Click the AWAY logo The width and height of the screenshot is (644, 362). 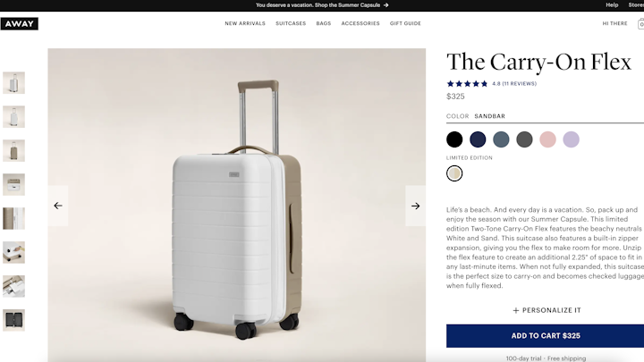[20, 24]
